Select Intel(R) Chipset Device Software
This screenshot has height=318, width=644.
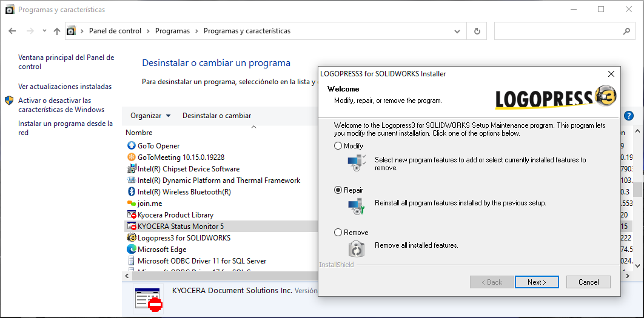coord(189,168)
